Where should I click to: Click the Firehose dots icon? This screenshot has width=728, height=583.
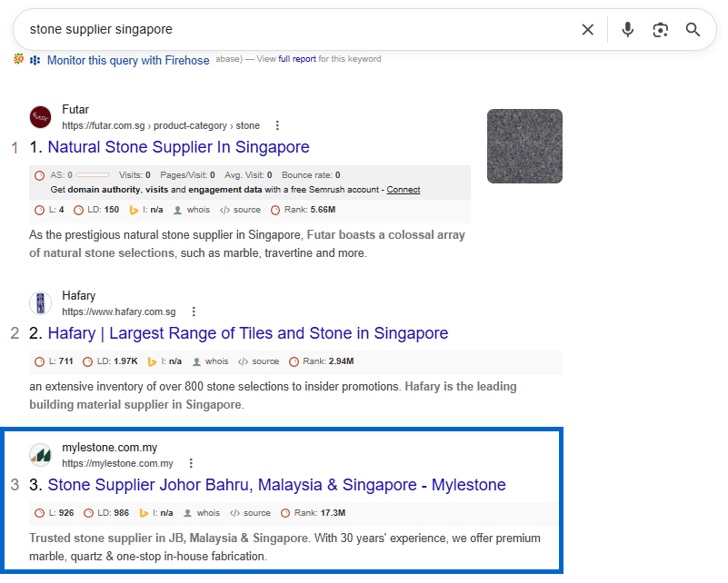click(35, 60)
